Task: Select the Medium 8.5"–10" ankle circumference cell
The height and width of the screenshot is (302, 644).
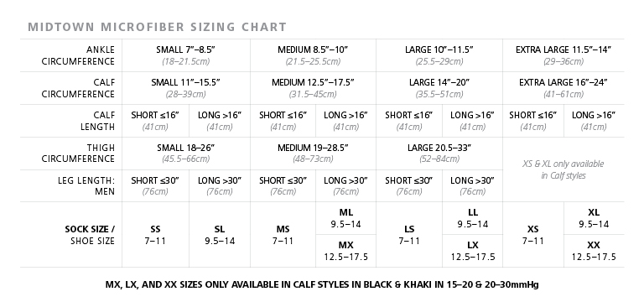Action: pyautogui.click(x=313, y=55)
